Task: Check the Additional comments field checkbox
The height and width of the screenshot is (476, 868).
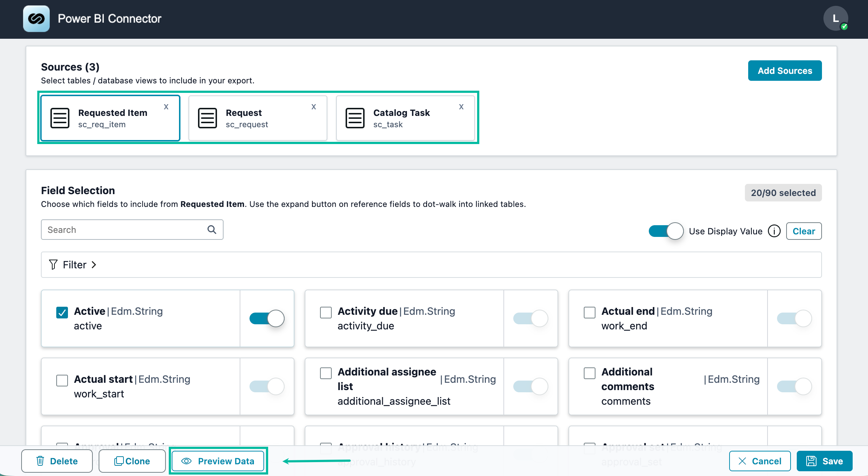Action: (590, 373)
